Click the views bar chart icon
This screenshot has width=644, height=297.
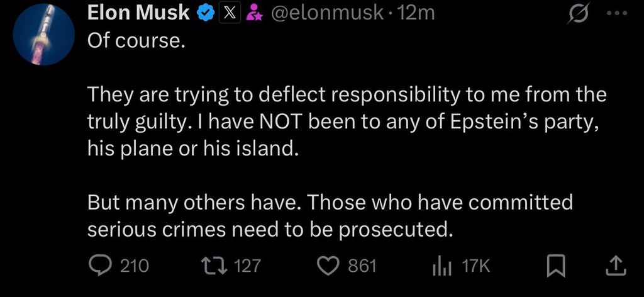point(443,267)
